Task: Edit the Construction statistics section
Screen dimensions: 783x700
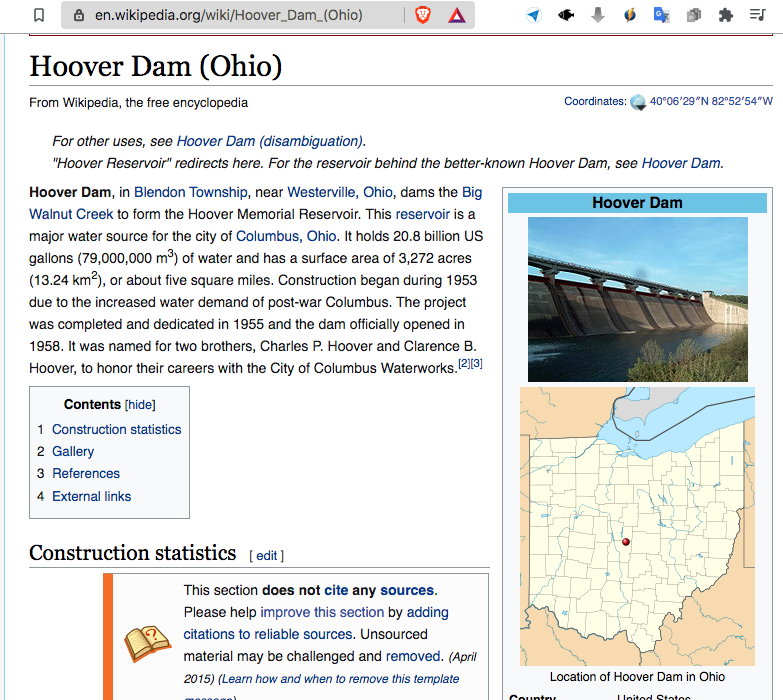Action: 267,556
